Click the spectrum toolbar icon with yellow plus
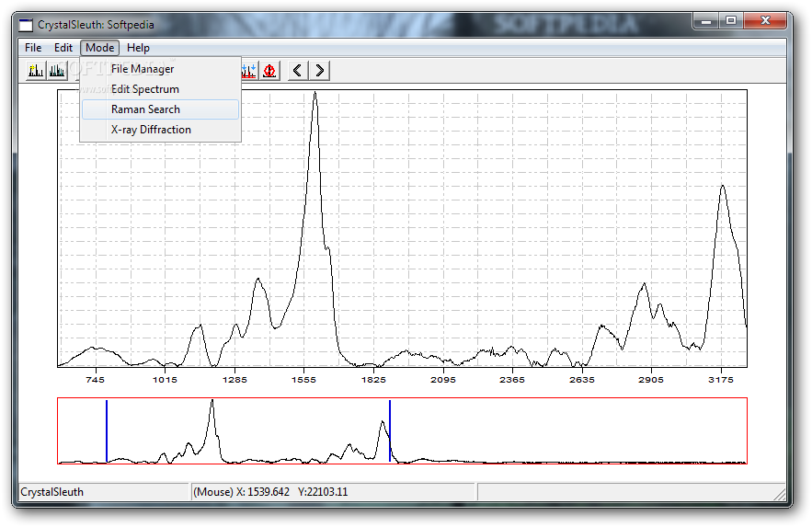 (36, 71)
